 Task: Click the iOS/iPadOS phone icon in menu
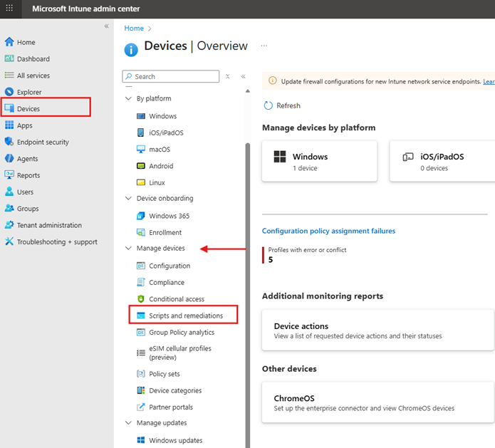(x=141, y=132)
